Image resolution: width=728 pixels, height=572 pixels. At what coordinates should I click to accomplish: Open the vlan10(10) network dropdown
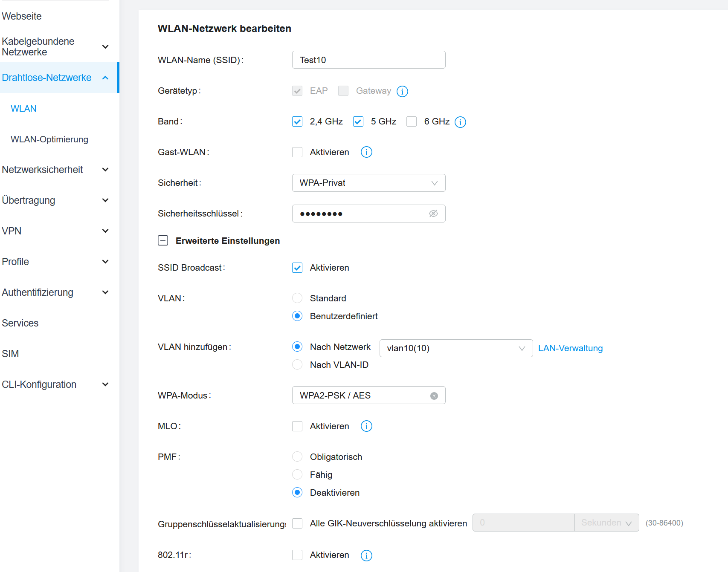(455, 348)
